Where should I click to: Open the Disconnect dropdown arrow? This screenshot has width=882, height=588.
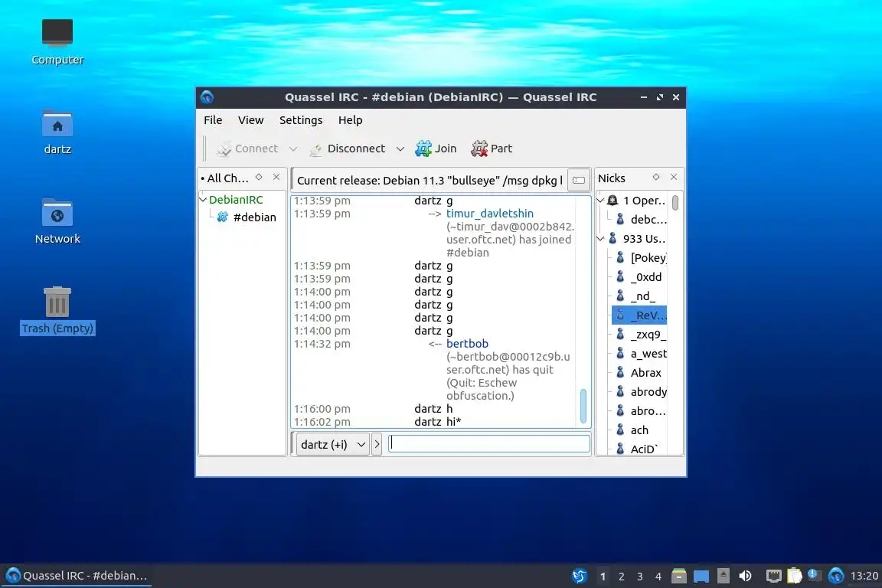400,149
